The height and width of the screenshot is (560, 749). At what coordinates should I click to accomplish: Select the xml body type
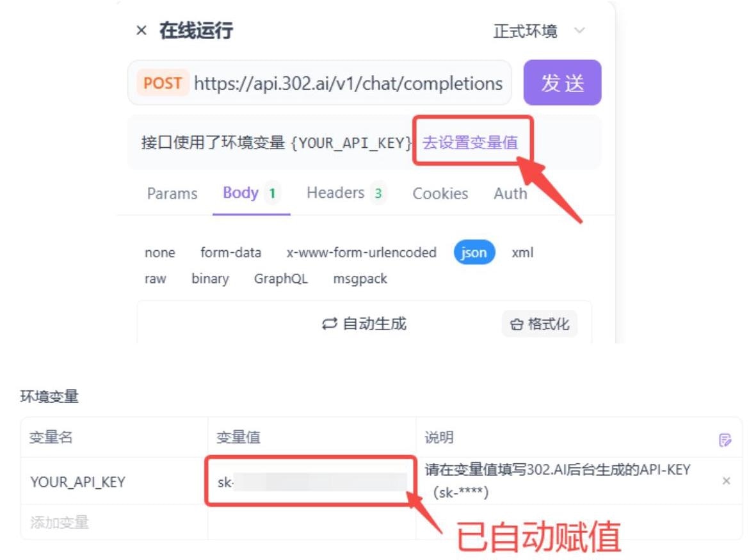(522, 252)
